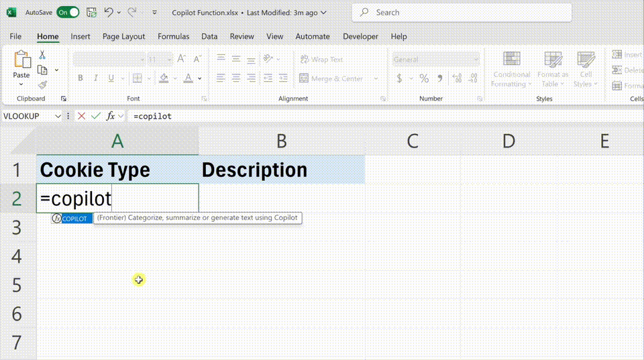This screenshot has height=360, width=644.
Task: Click the Paste button
Action: [x=21, y=64]
